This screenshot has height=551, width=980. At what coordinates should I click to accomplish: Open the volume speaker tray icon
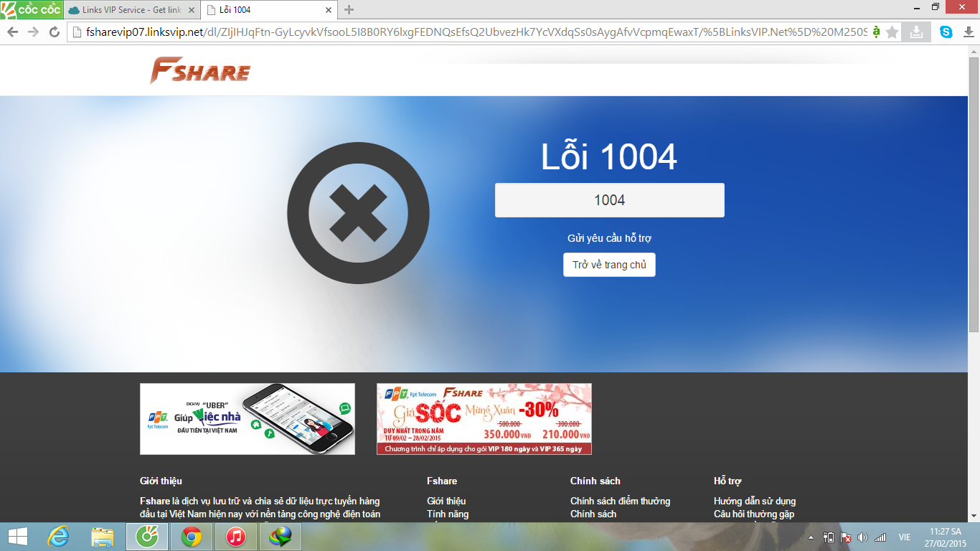[862, 537]
